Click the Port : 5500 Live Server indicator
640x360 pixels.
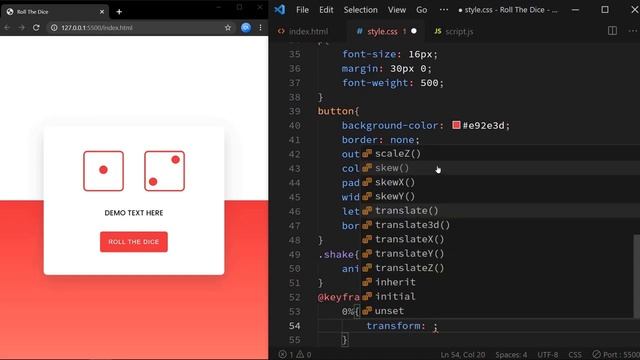(616, 355)
